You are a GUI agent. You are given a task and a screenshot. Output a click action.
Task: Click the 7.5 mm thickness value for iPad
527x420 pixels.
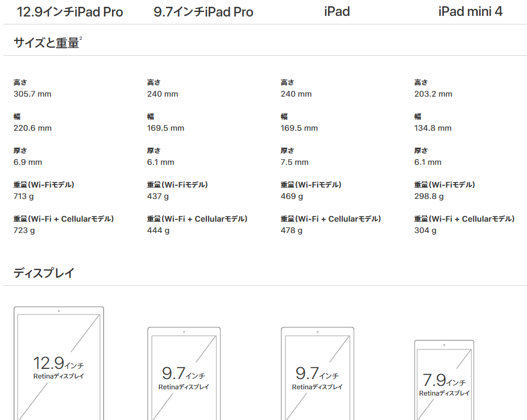point(294,163)
